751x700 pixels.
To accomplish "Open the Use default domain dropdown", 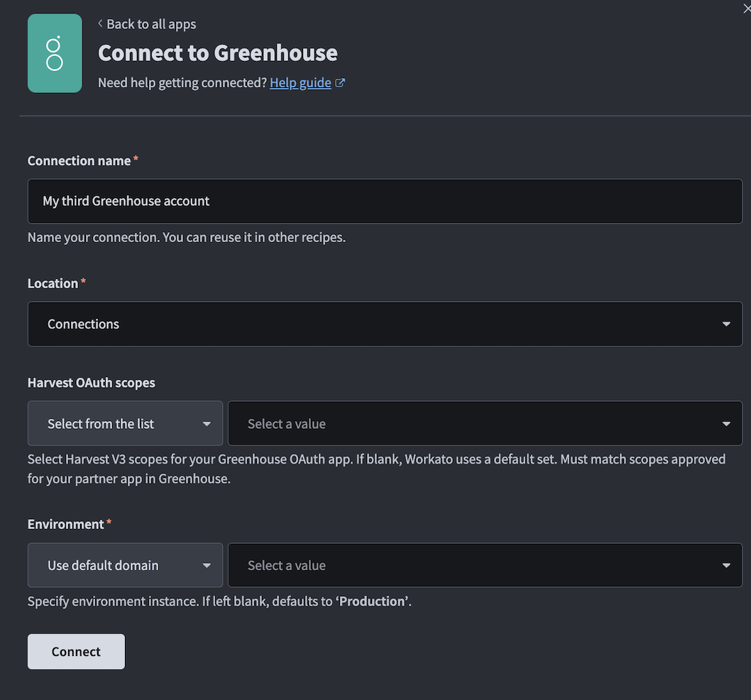I will 125,564.
